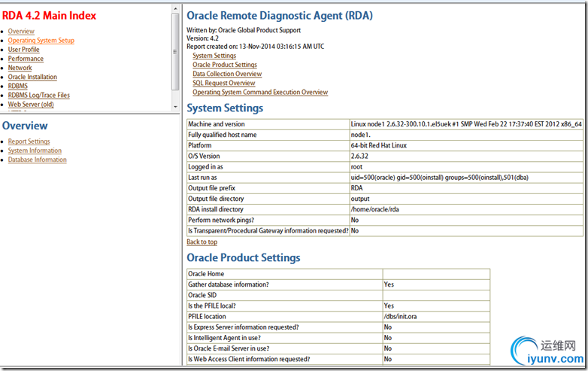Open the Database Information link

coord(38,160)
